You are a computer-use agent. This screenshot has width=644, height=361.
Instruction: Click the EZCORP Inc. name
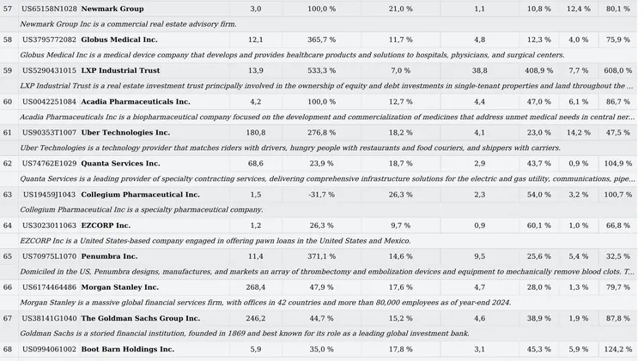tap(107, 226)
